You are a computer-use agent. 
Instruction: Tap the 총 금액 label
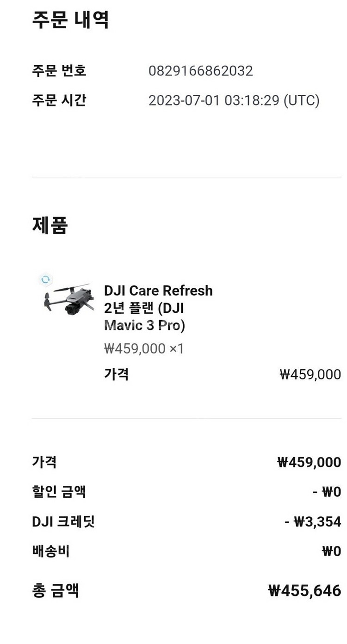pos(56,590)
